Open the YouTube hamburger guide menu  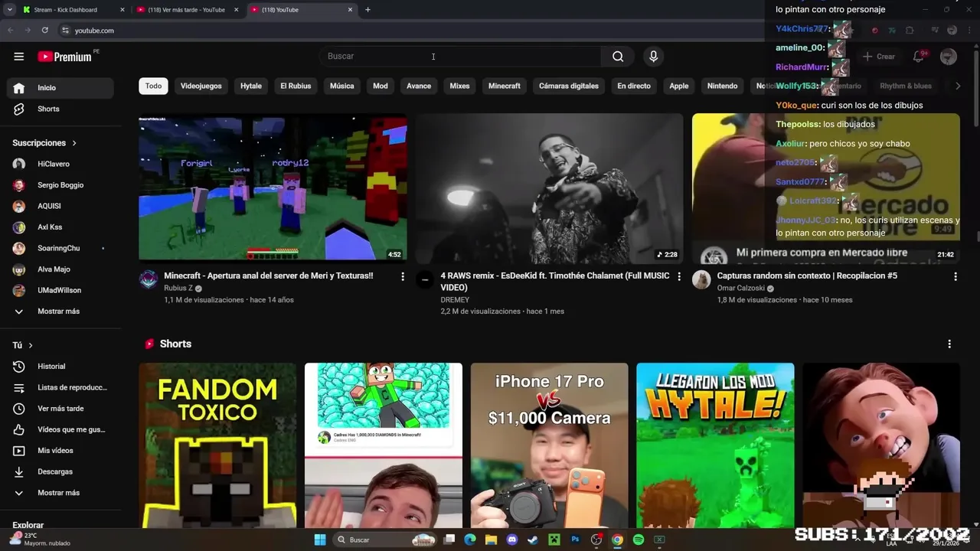coord(18,56)
